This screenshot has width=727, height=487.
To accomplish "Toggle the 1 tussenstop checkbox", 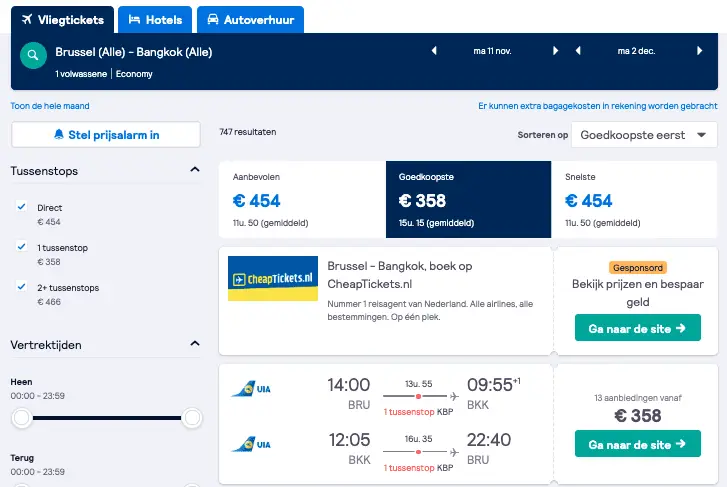I will (21, 247).
